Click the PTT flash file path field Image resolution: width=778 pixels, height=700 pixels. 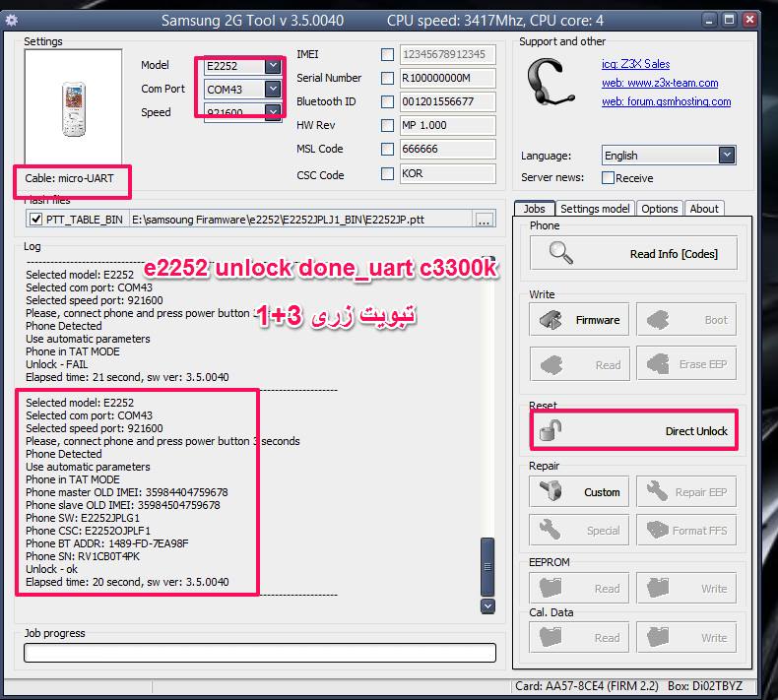tap(300, 220)
